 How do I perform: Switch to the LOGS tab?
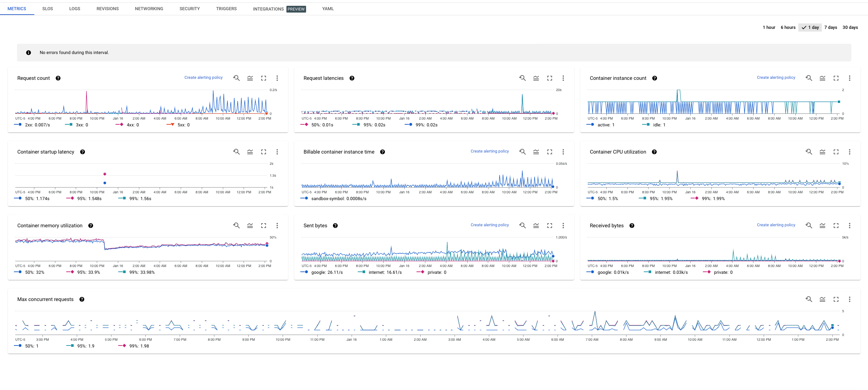75,9
